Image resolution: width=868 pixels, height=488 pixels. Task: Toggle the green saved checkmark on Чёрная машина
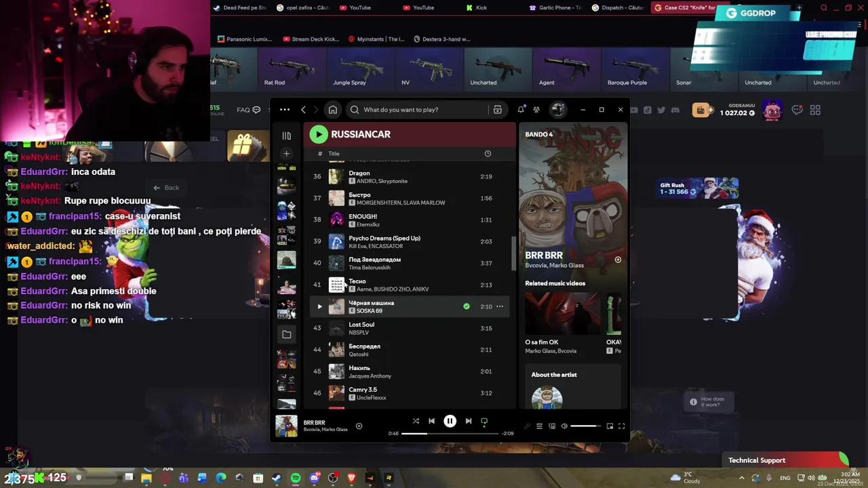click(467, 306)
